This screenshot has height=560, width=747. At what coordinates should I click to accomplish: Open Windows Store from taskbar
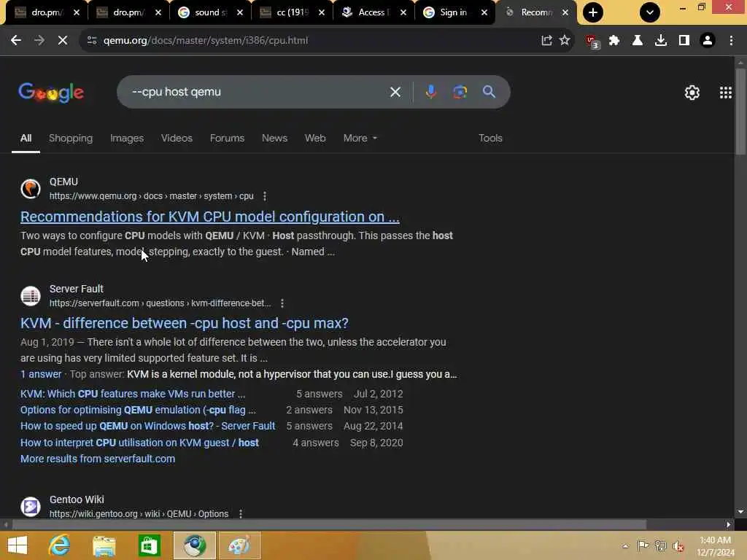[x=149, y=545]
